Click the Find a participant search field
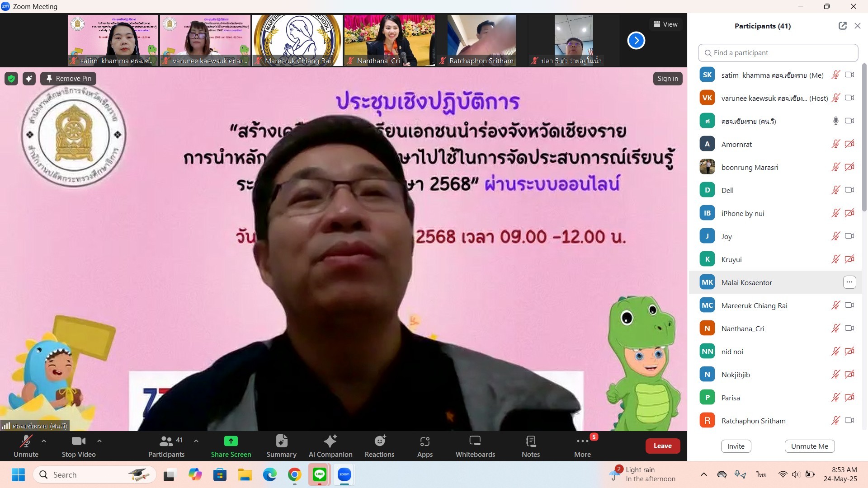868x488 pixels. point(778,53)
